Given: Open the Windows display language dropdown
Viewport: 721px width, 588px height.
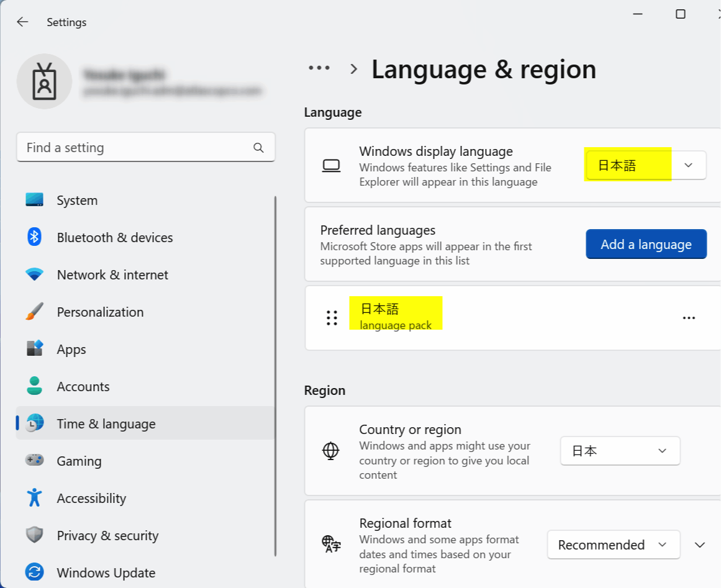Looking at the screenshot, I should point(646,165).
